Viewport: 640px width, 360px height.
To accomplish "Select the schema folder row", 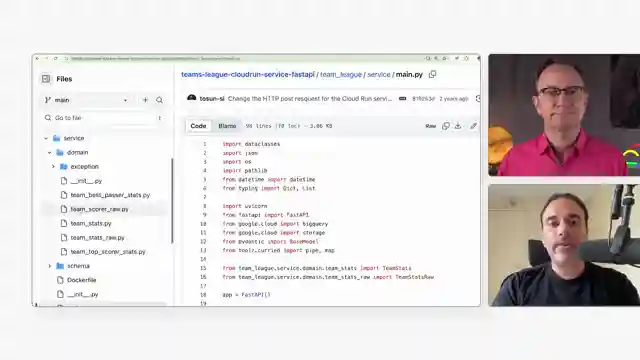I will [x=104, y=266].
